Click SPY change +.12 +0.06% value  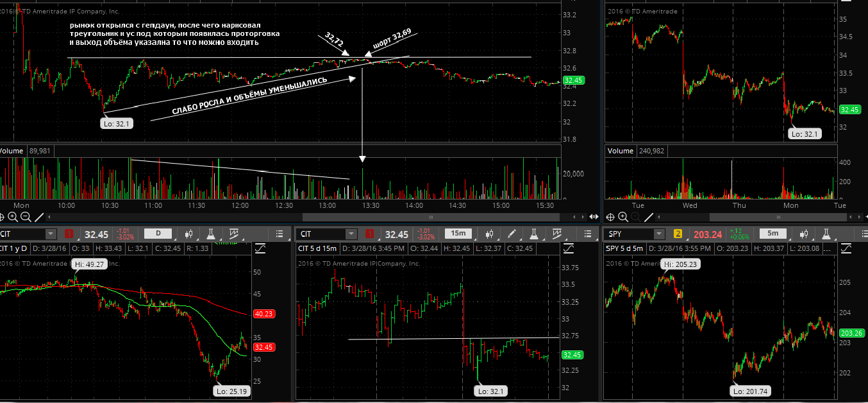740,234
